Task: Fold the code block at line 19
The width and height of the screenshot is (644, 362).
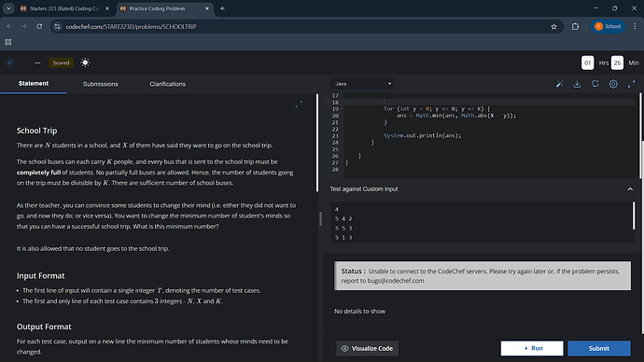Action: 341,109
